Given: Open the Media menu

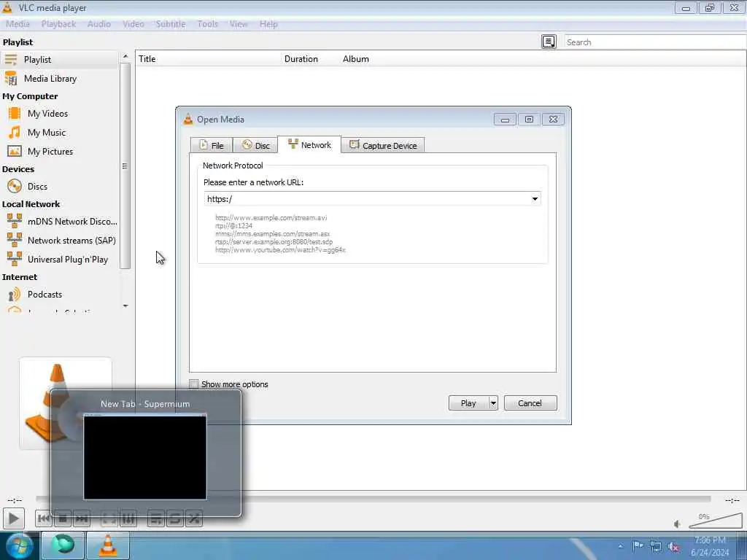Looking at the screenshot, I should [18, 24].
